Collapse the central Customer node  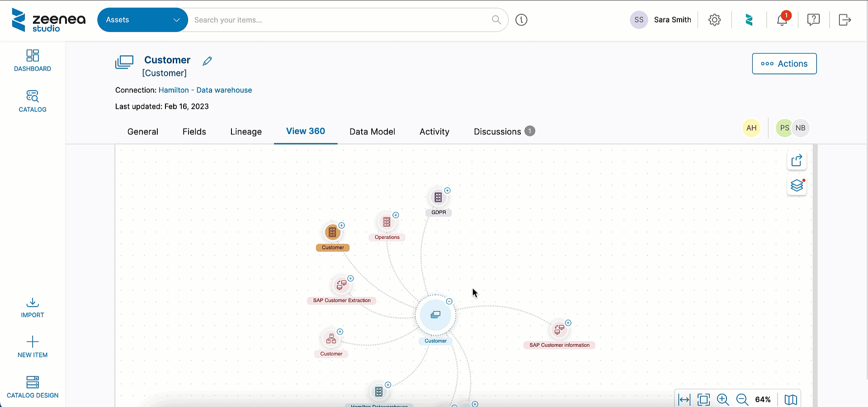click(449, 301)
